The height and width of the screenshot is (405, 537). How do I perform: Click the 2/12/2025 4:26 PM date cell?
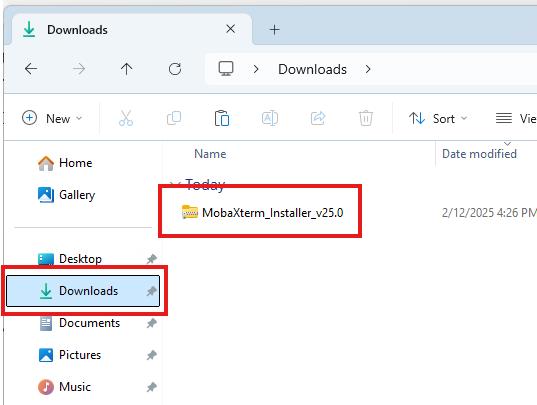coord(489,213)
